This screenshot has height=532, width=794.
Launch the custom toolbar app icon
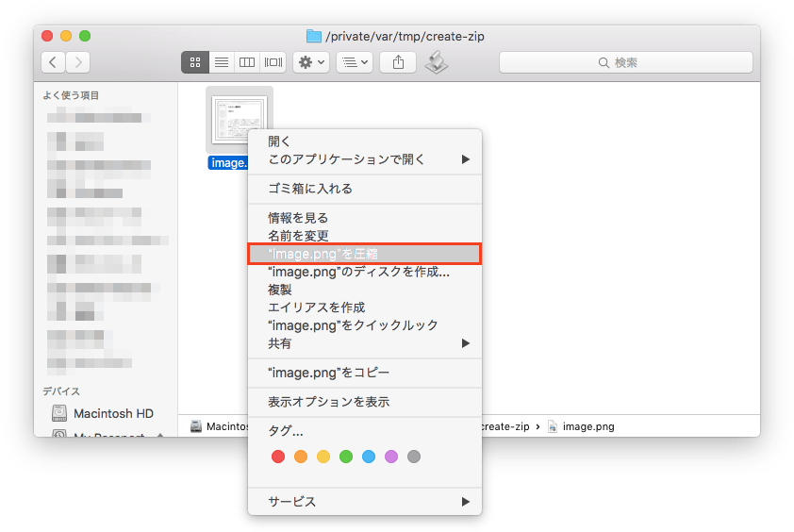coord(436,62)
